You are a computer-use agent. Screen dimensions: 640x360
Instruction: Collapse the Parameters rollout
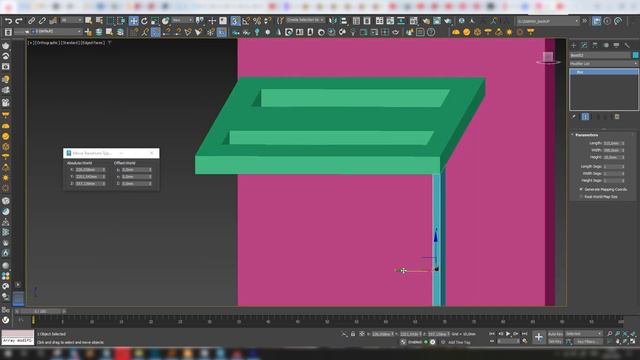coord(586,135)
